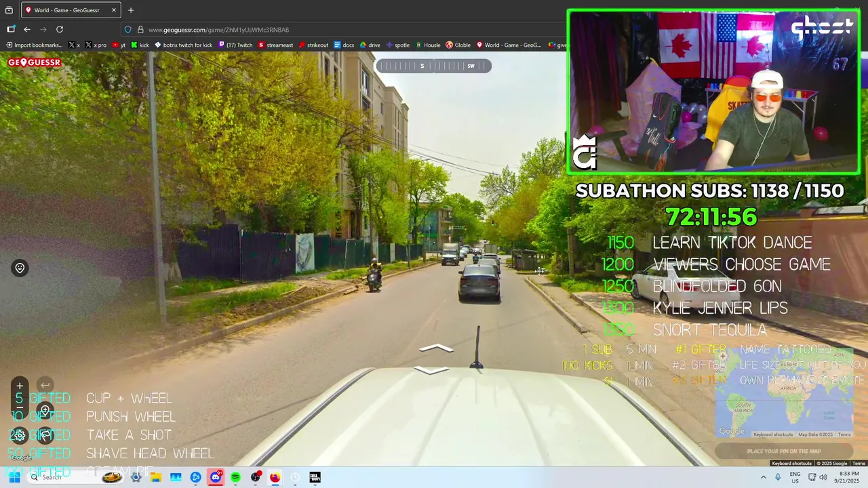Viewport: 868px width, 488px height.
Task: Open ENG US language switcher
Action: tap(795, 477)
